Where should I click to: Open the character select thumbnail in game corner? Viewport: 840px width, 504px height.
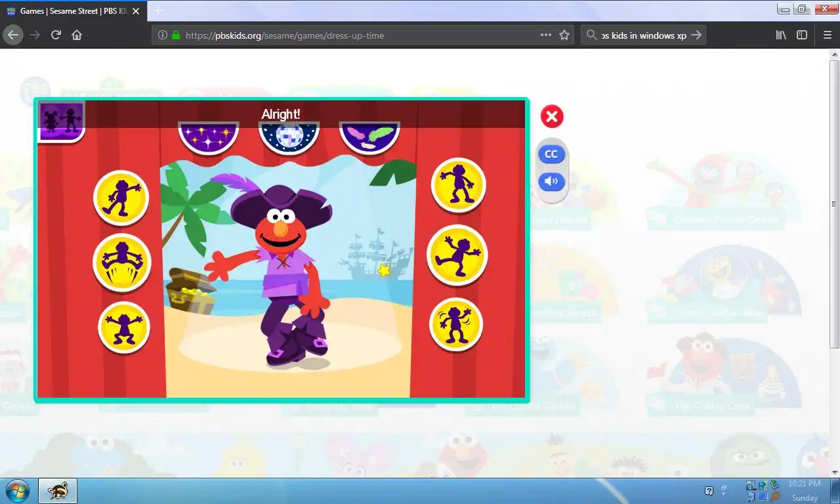pos(62,121)
